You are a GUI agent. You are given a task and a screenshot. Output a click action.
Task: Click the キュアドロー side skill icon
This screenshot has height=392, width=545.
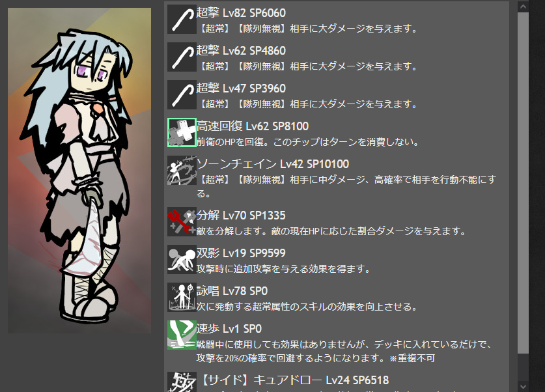[x=182, y=382]
